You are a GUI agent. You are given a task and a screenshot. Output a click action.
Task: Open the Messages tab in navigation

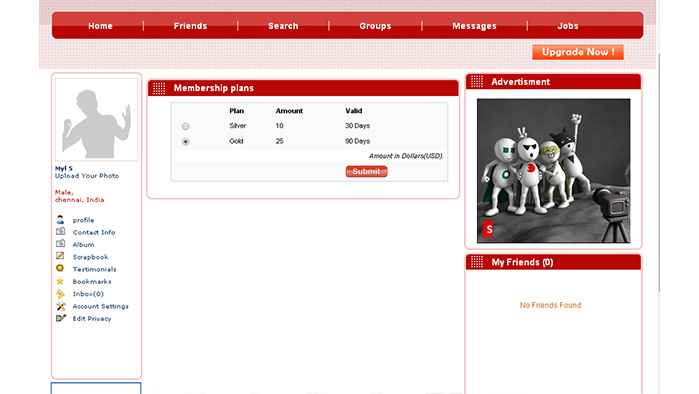pyautogui.click(x=474, y=26)
